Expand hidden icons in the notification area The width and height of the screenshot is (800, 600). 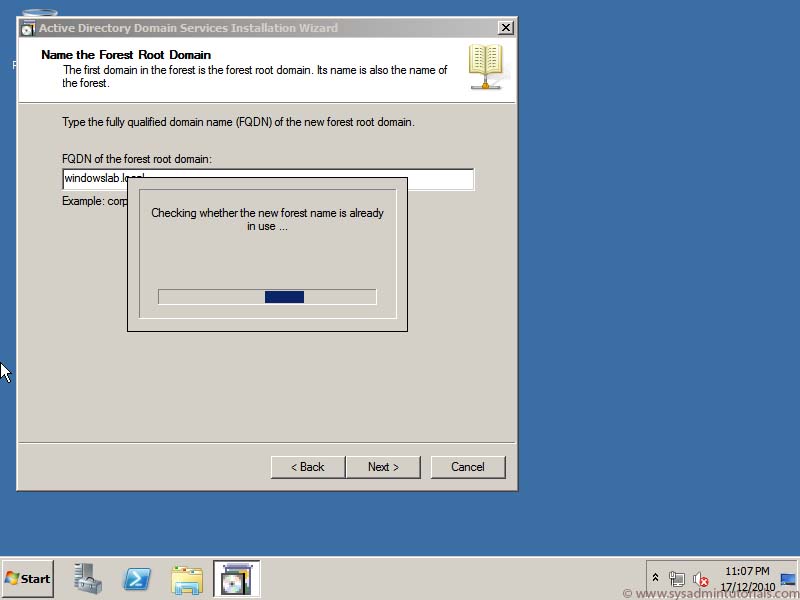(655, 578)
